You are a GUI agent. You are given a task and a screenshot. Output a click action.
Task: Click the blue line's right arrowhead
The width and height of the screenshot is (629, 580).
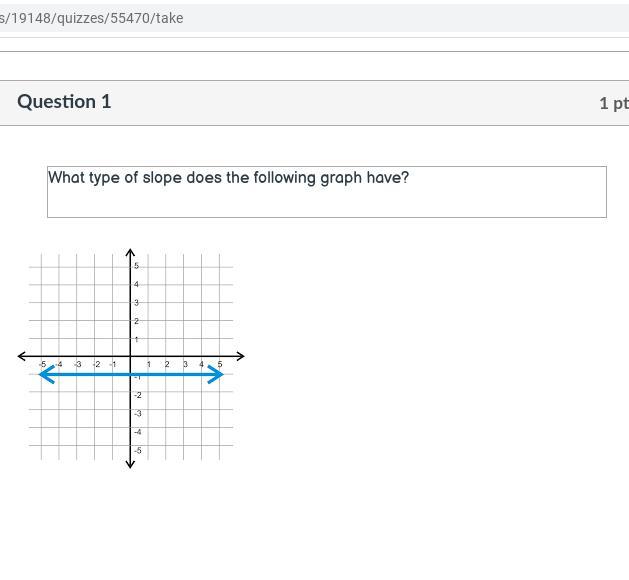tap(218, 374)
